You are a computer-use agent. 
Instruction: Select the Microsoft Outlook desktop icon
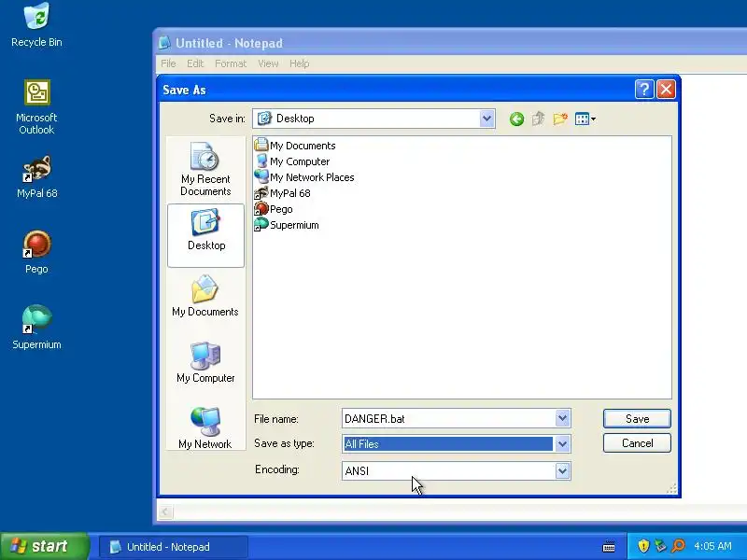click(x=36, y=106)
